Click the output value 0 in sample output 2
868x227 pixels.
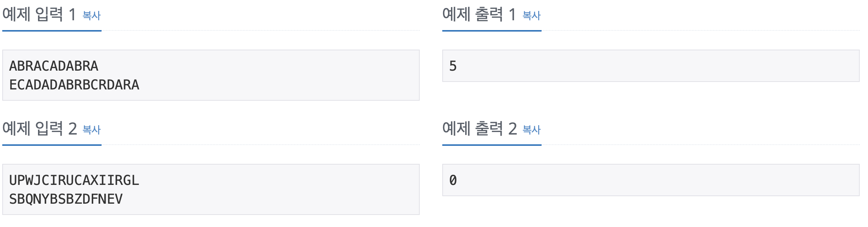click(x=452, y=180)
